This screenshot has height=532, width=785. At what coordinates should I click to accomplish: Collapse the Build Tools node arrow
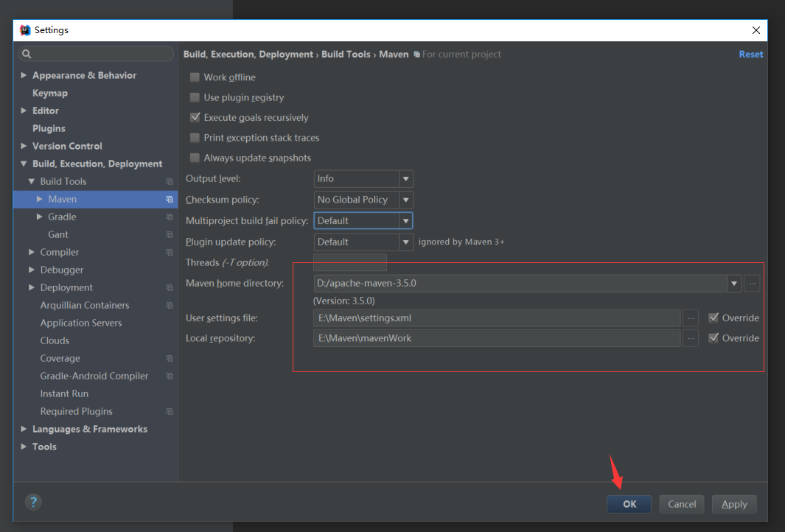pos(32,181)
